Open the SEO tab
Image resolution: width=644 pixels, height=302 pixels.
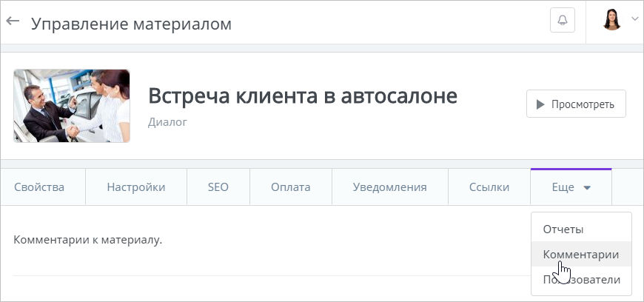click(x=218, y=187)
